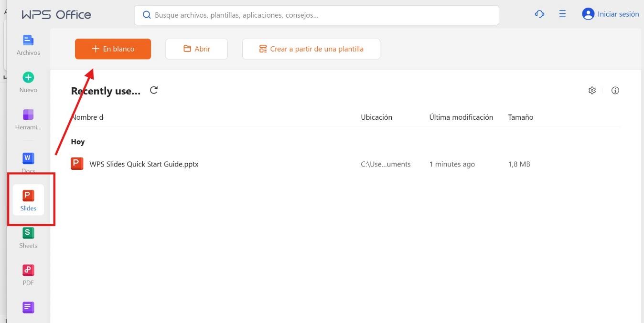Open Sheets from the sidebar
This screenshot has height=323, width=644.
click(28, 237)
